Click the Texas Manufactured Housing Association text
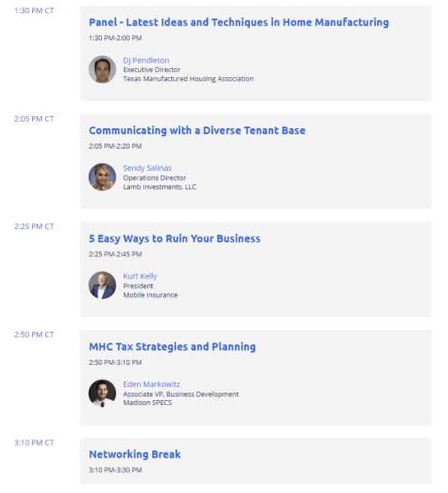The height and width of the screenshot is (493, 448). [188, 79]
